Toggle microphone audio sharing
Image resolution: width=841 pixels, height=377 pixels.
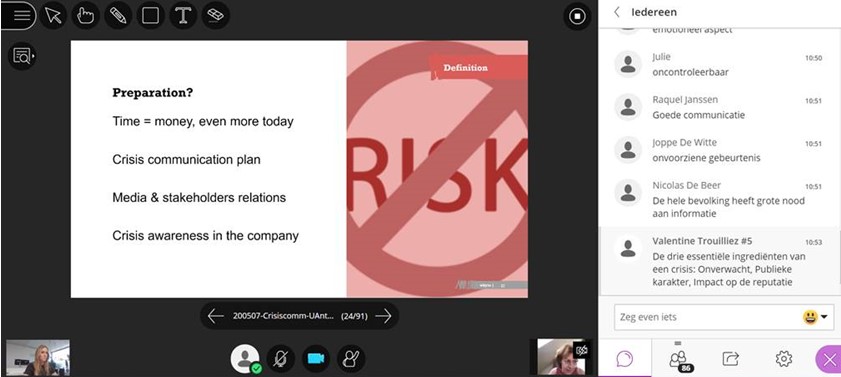pyautogui.click(x=280, y=358)
